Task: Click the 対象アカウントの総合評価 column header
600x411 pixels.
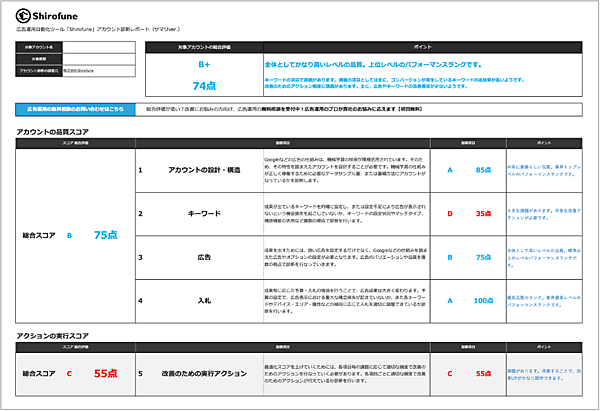Action: click(204, 46)
